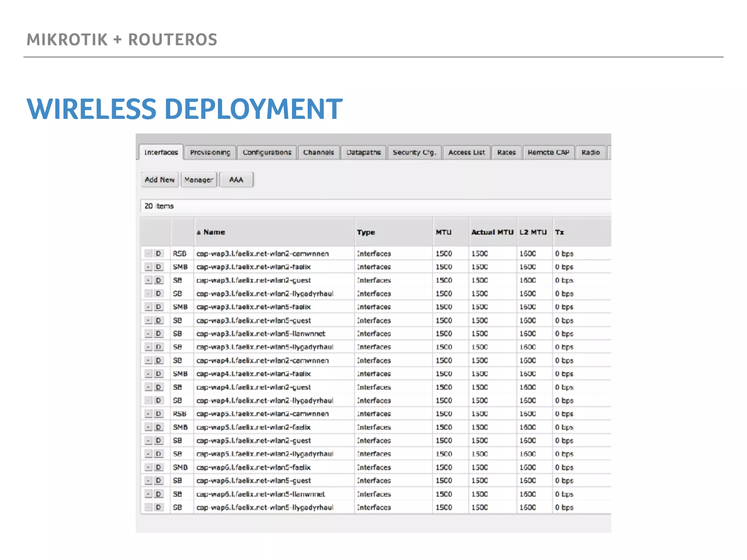Toggle the D disable button for cap-wap5 wlan2-camwnnen

[x=158, y=414]
